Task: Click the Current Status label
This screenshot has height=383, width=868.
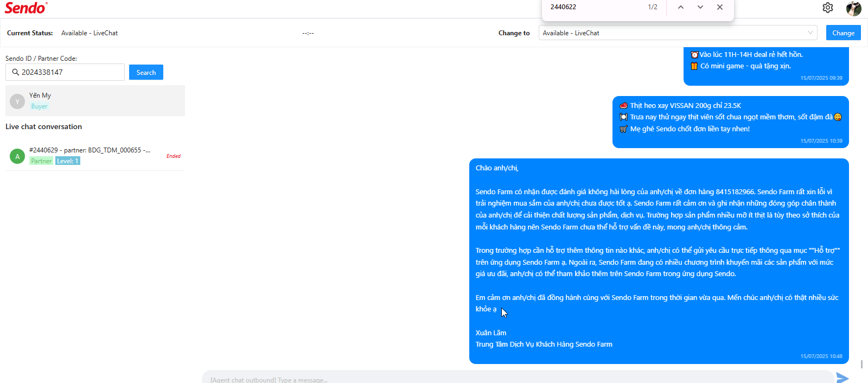Action: coord(30,33)
